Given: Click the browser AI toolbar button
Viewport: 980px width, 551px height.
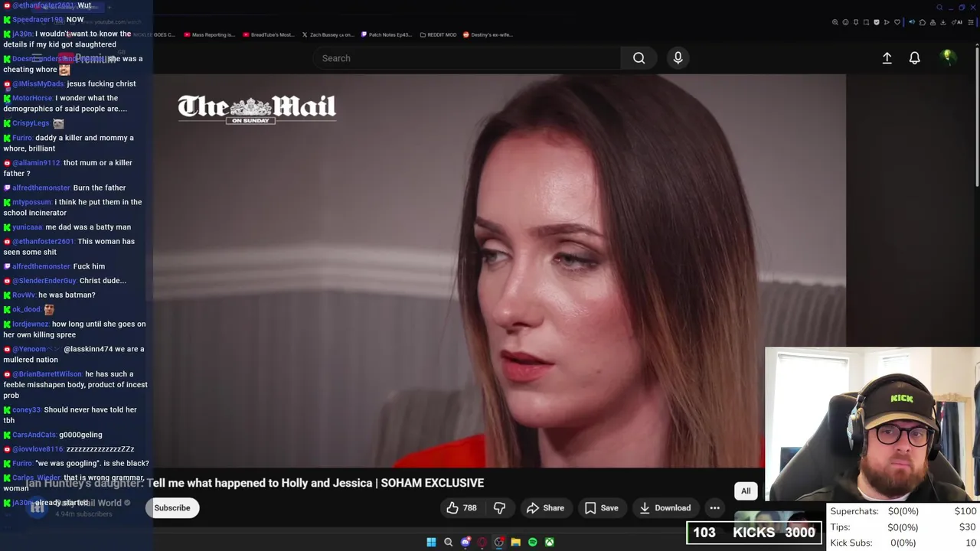Looking at the screenshot, I should pyautogui.click(x=955, y=22).
